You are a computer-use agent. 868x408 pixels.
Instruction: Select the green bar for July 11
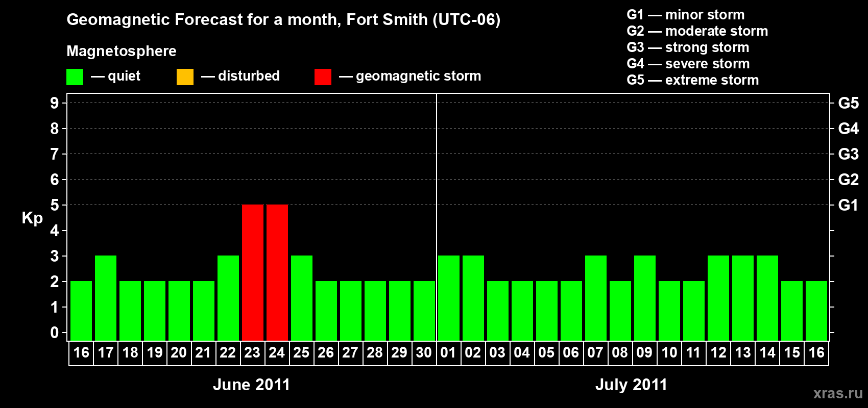[x=694, y=311]
